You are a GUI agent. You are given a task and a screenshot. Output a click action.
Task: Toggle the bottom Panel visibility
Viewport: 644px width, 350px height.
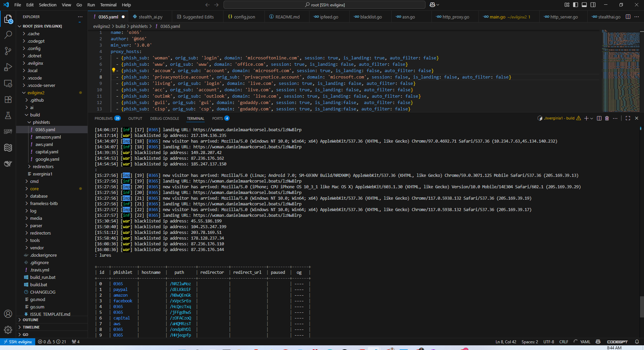coord(584,5)
